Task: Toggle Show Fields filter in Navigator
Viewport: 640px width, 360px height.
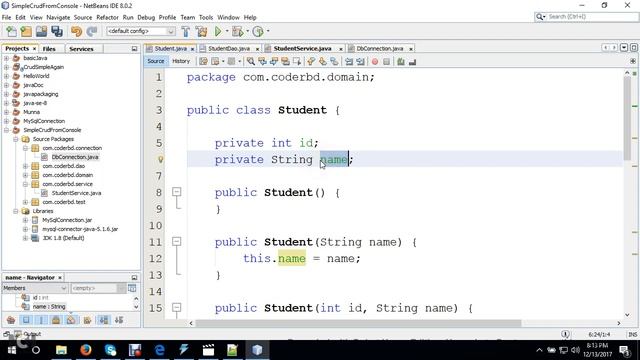Action: pyautogui.click(x=26, y=320)
